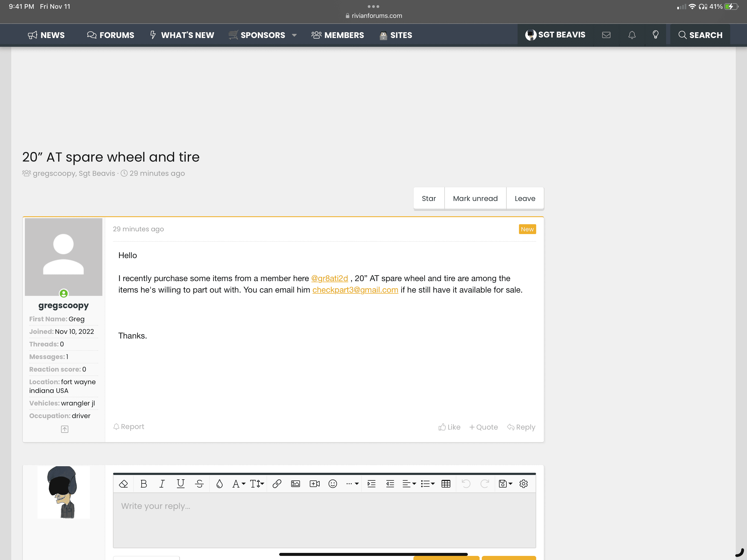
Task: Click the insert link icon
Action: pyautogui.click(x=277, y=484)
